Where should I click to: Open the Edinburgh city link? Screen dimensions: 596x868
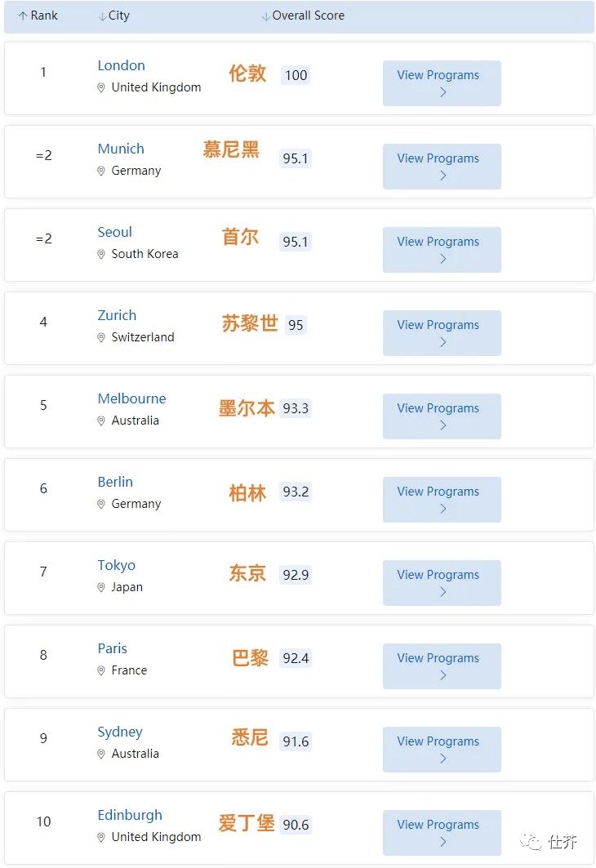point(130,815)
